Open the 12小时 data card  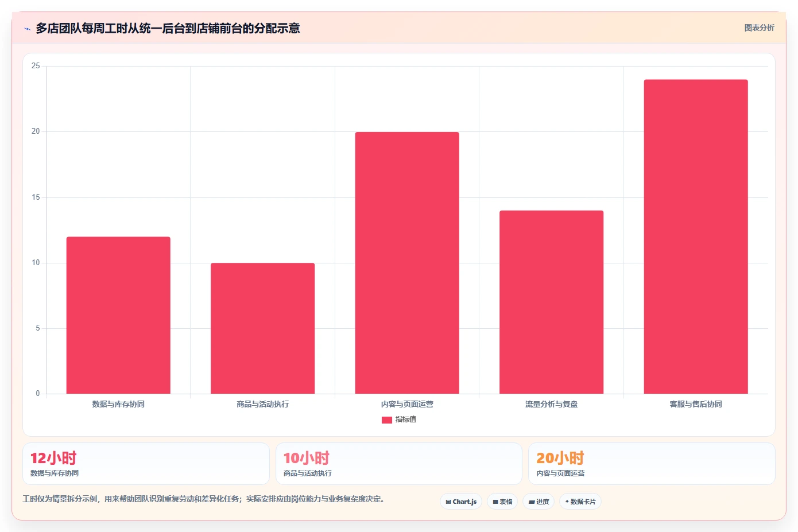(146, 464)
